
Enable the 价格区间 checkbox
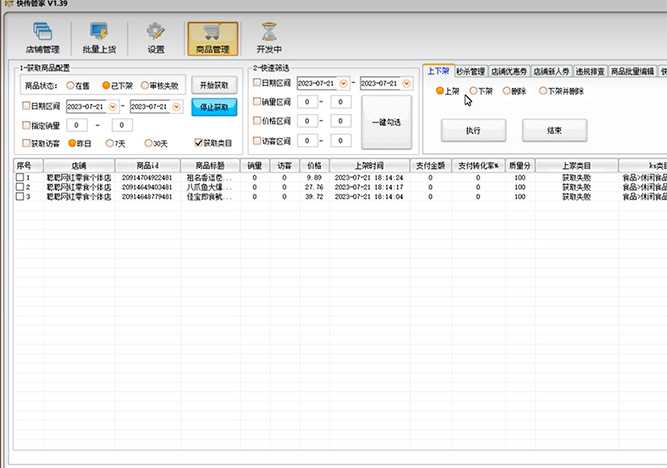point(257,121)
